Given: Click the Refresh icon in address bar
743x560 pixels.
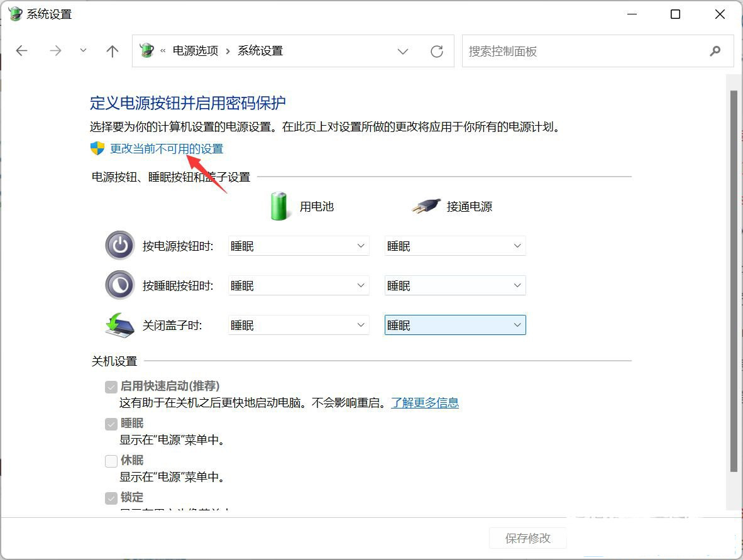Looking at the screenshot, I should point(437,52).
